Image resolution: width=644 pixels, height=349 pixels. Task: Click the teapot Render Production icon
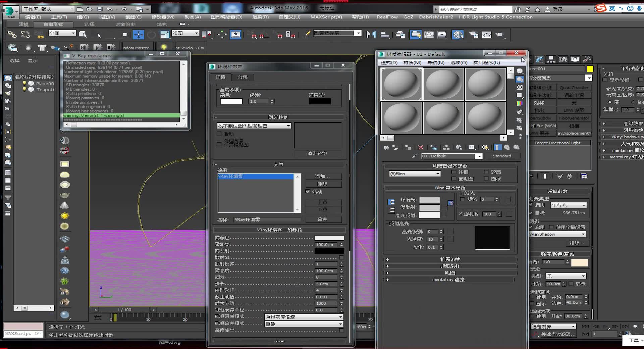coord(499,34)
